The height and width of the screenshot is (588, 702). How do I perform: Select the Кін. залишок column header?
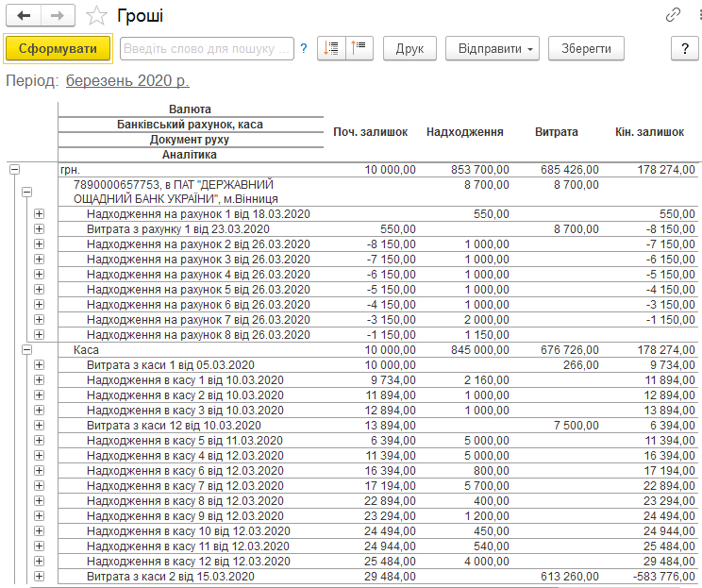click(x=649, y=131)
